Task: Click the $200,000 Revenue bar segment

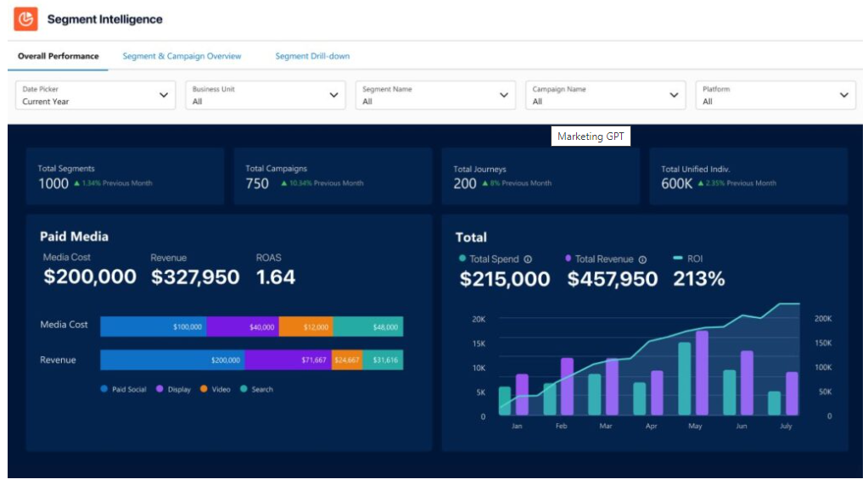Action: (x=172, y=360)
